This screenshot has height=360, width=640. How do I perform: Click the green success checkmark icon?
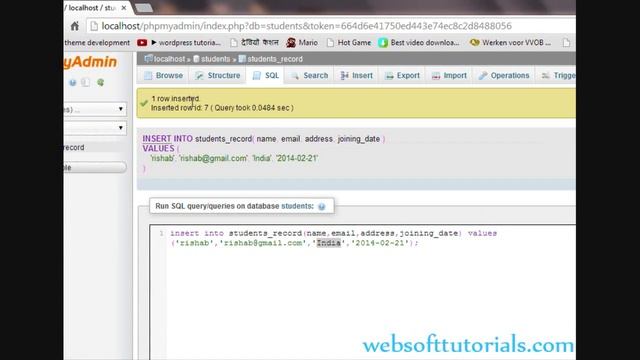tap(144, 103)
